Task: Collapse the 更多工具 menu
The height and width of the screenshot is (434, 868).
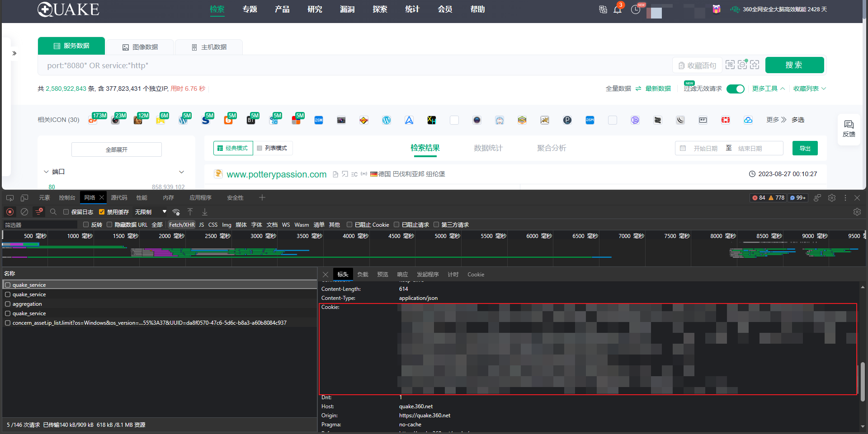Action: pyautogui.click(x=769, y=89)
